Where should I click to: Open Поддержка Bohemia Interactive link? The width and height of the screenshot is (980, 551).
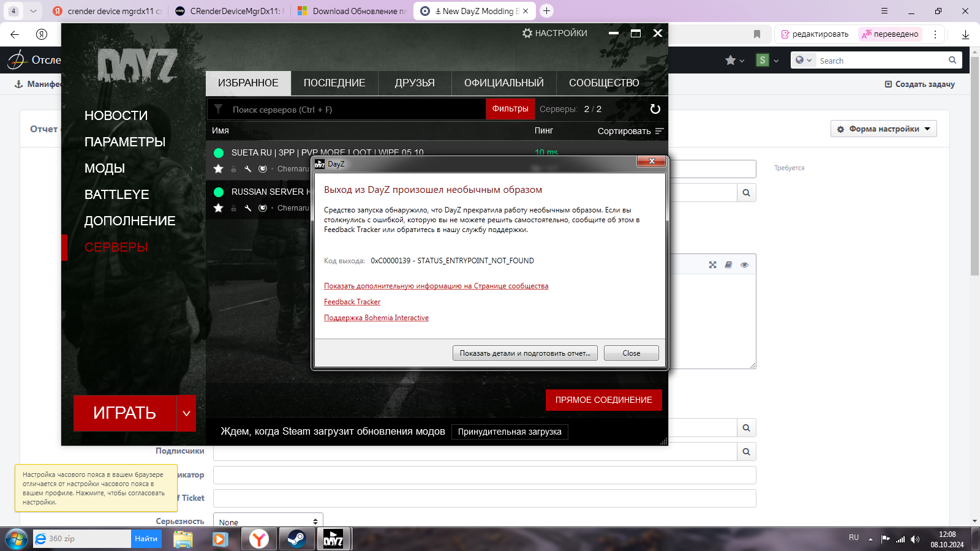376,318
